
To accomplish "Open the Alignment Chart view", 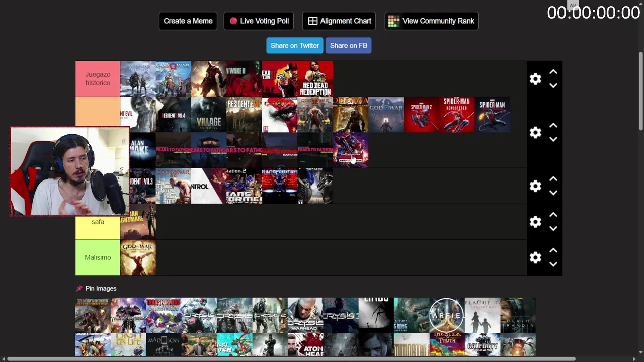I will click(339, 21).
